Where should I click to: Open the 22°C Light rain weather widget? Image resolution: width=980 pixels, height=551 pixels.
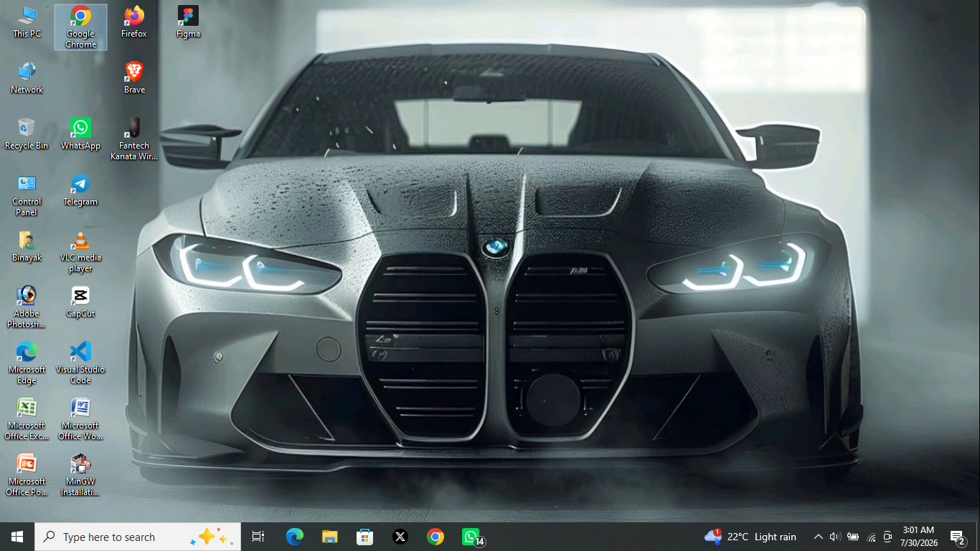tap(750, 537)
